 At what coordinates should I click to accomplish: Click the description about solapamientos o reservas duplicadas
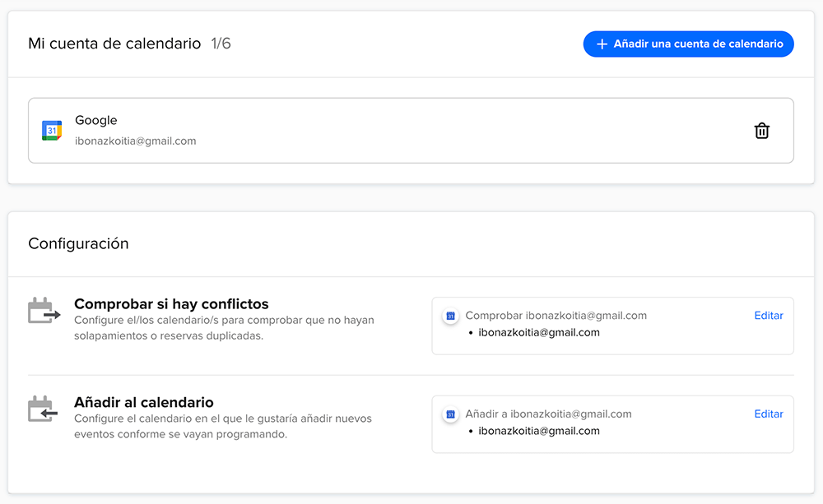[224, 328]
